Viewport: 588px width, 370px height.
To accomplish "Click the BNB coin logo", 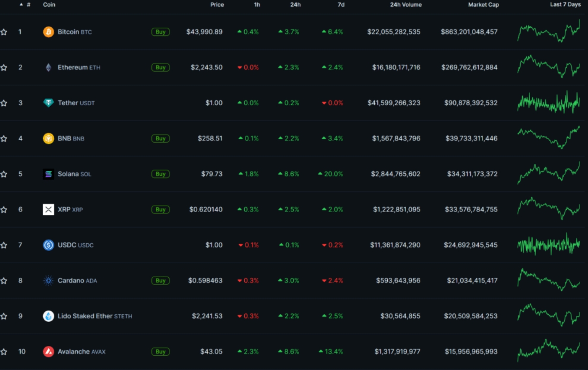I will click(48, 138).
